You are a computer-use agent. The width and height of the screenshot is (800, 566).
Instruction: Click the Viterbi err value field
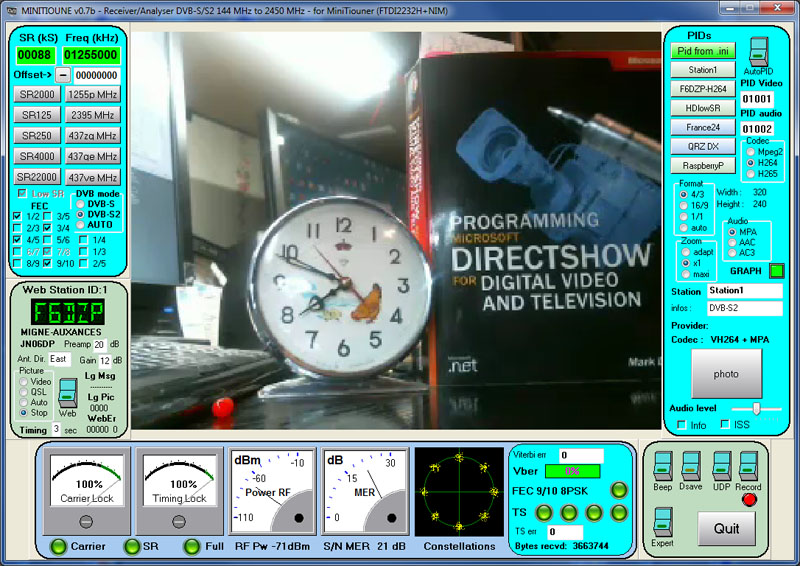pos(581,455)
